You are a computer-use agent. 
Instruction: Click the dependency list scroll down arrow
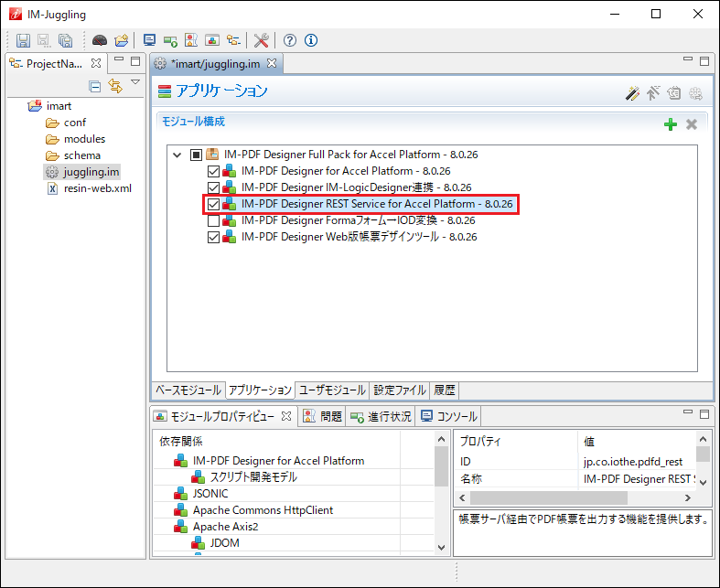(441, 547)
